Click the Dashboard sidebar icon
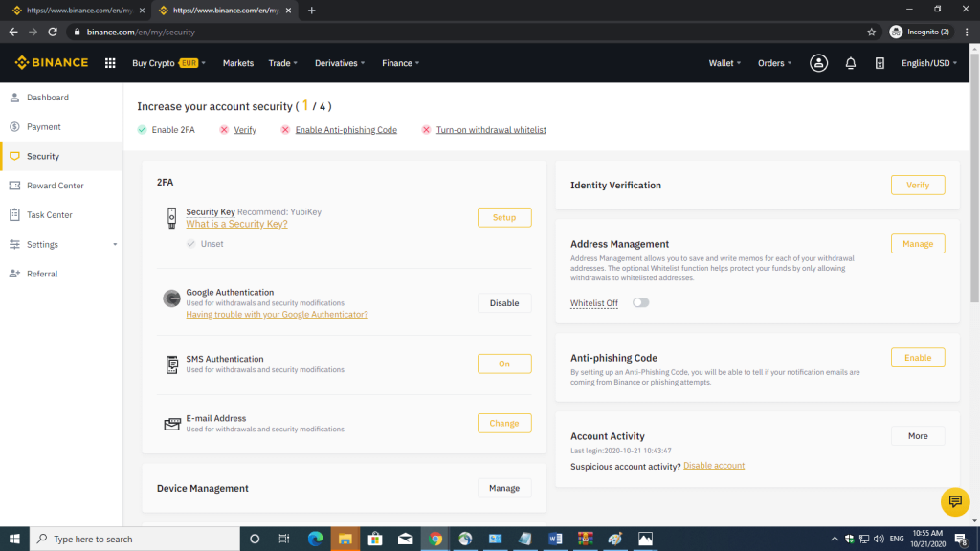Screen dimensions: 980x551 pos(14,98)
